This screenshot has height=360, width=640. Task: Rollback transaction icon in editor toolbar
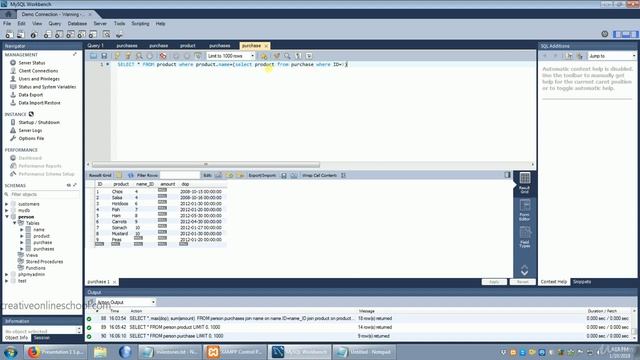click(x=187, y=56)
